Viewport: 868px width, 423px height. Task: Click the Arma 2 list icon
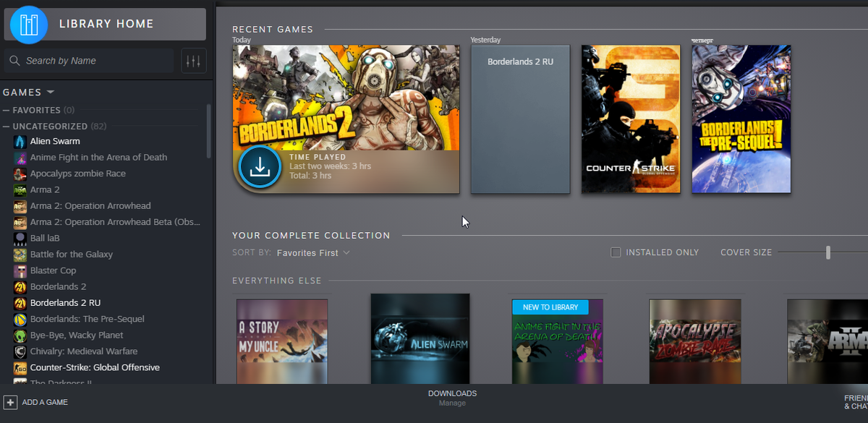tap(20, 189)
